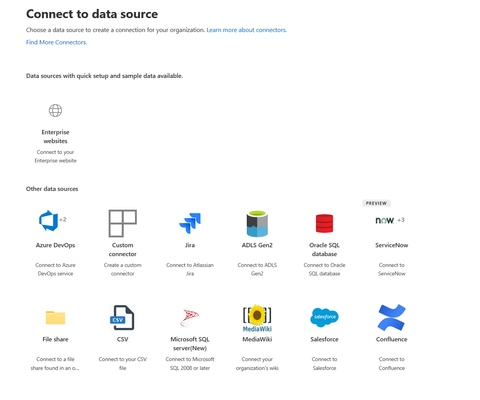
Task: Open the CSV file connector icon
Action: click(122, 317)
